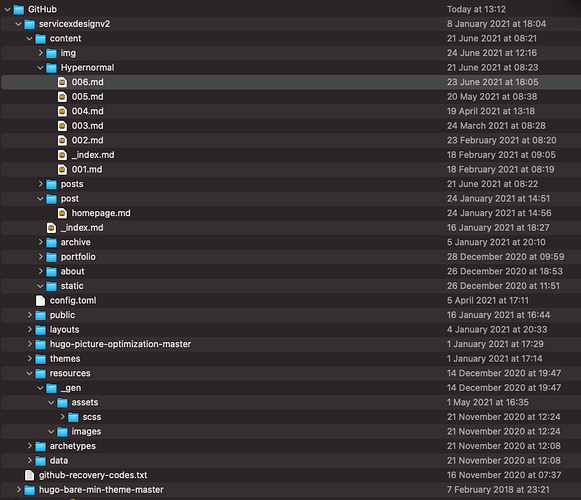
Task: Collapse the GitHub folder chevron
Action: tap(7, 10)
